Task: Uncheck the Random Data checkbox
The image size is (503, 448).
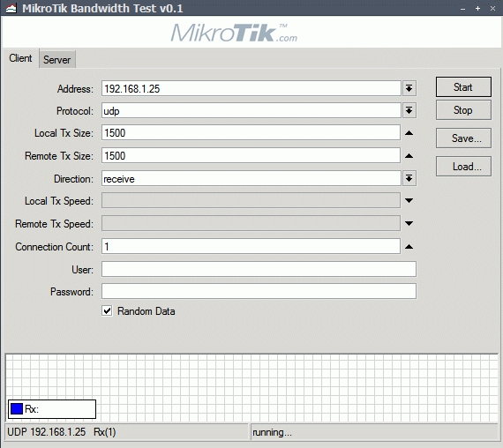Action: (x=107, y=310)
